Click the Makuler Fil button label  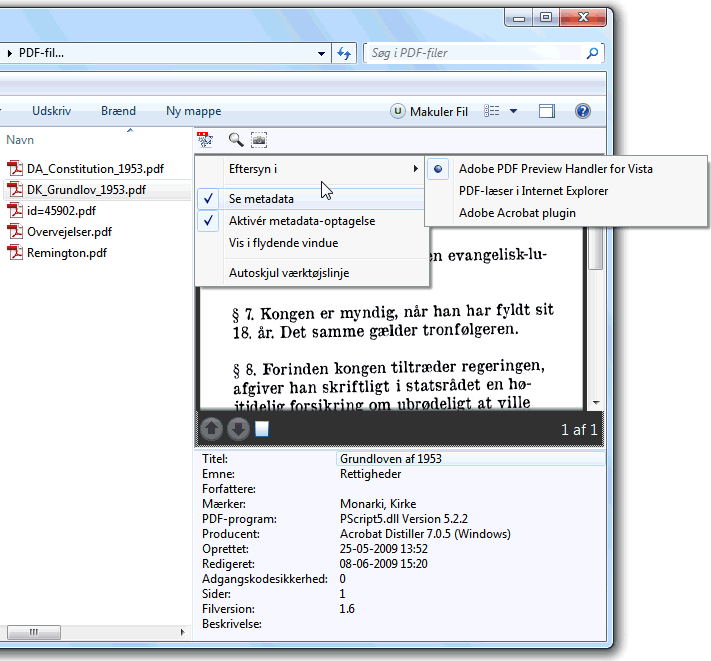439,112
